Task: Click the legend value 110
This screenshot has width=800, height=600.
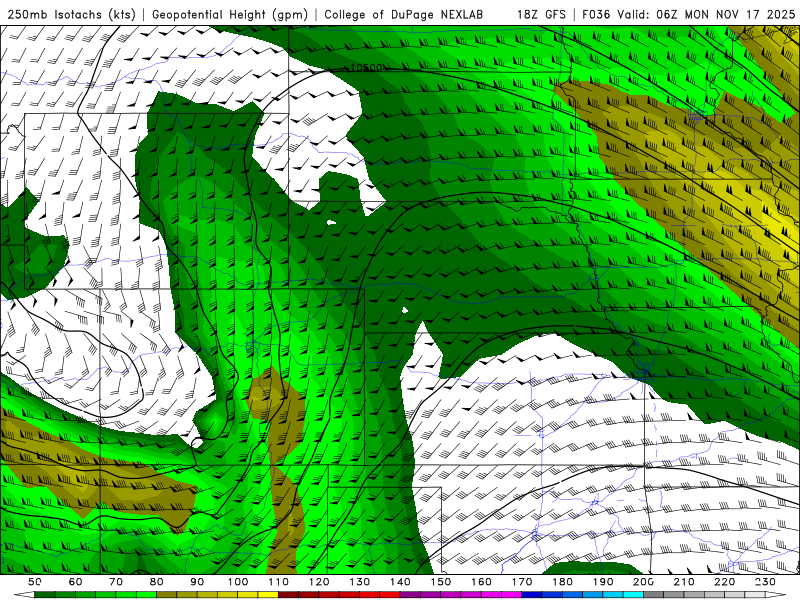Action: click(x=279, y=582)
